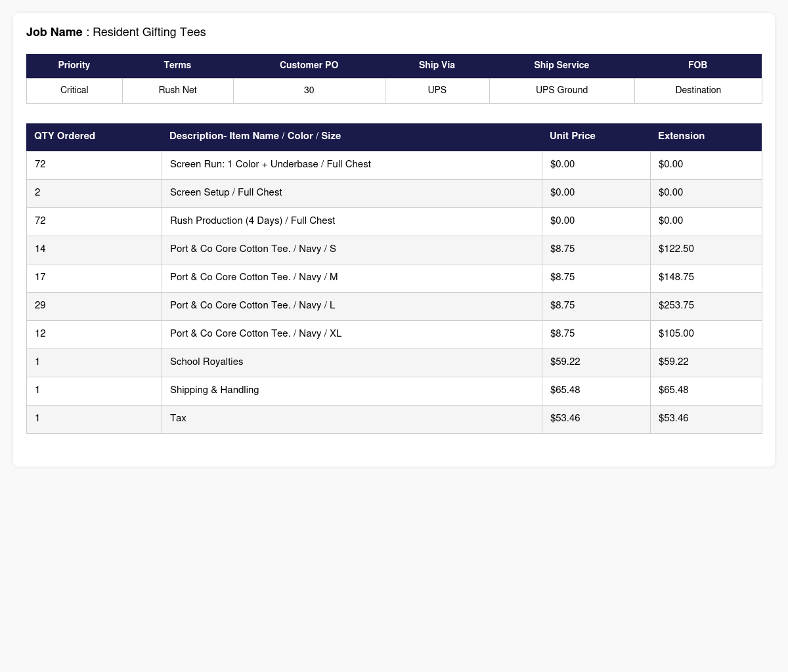The height and width of the screenshot is (672, 788).
Task: Click the $148.75 extension amount
Action: click(x=706, y=278)
